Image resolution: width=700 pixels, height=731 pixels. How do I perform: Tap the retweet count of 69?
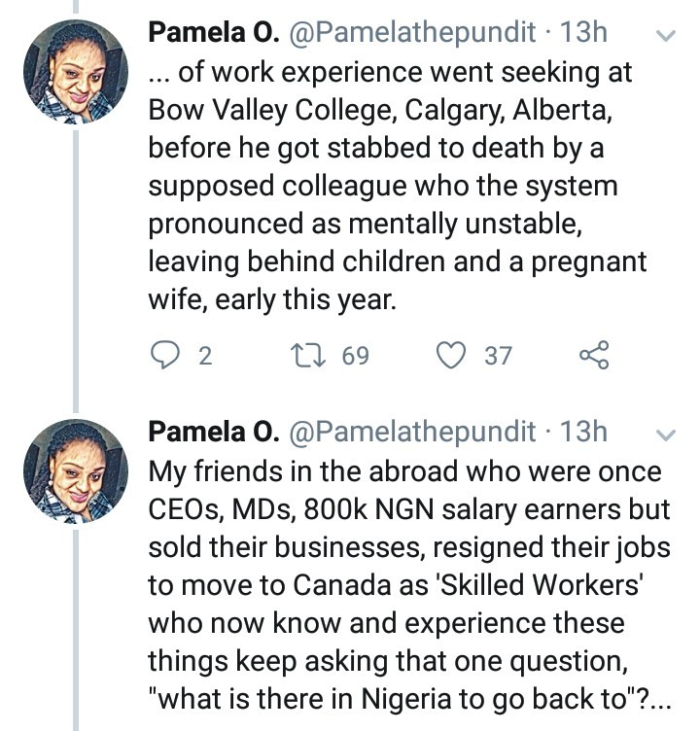(x=356, y=356)
